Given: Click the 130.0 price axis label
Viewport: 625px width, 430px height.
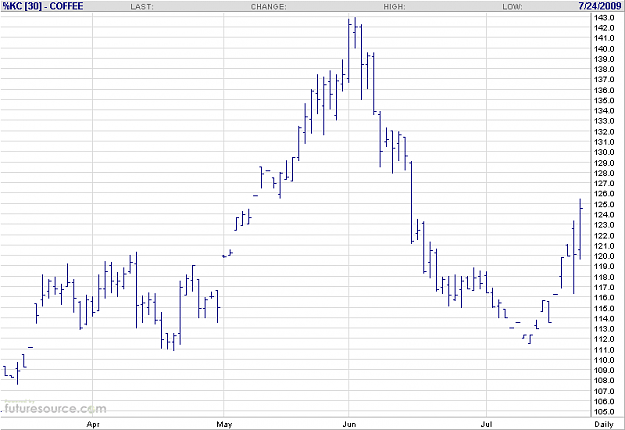Looking at the screenshot, I should [604, 152].
